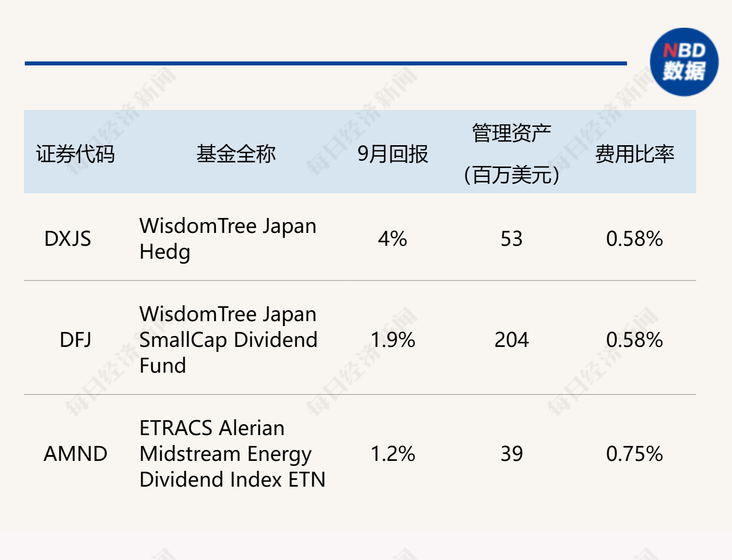Viewport: 732px width, 560px height.
Task: Select the AMND ticker cell
Action: (x=75, y=454)
